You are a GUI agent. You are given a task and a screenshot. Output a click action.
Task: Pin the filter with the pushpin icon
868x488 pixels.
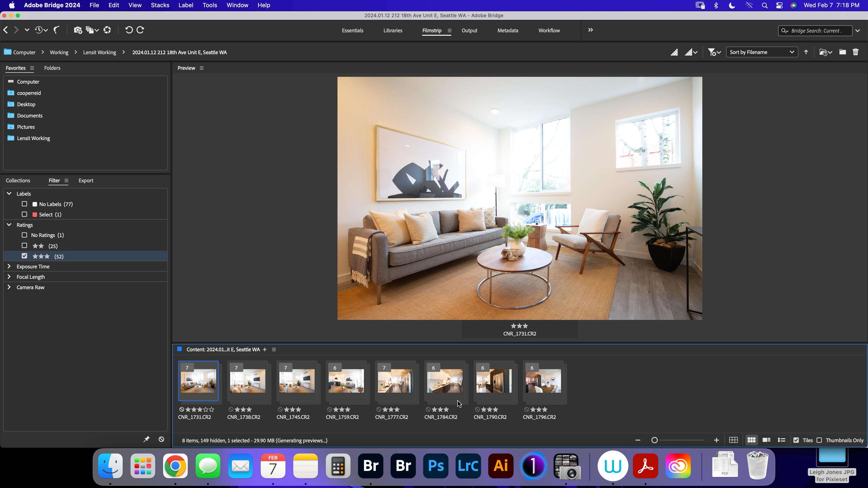[146, 439]
